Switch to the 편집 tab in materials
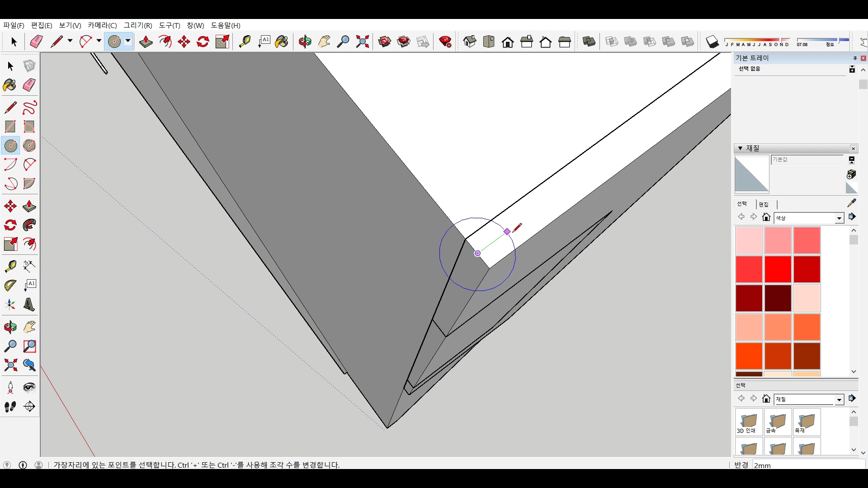Screen dimensions: 868x488 pyautogui.click(x=764, y=204)
